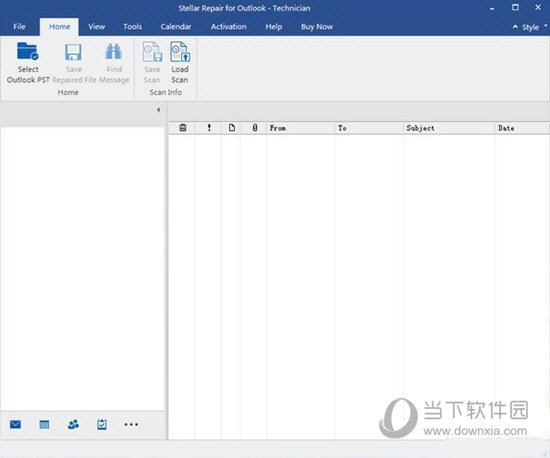Show more navigation options ellipsis
The image size is (550, 458).
pos(131,425)
